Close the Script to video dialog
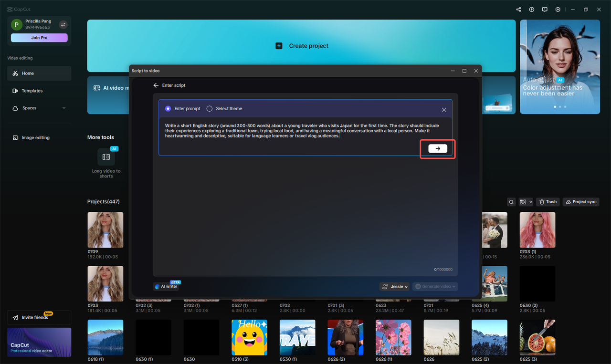Image resolution: width=611 pixels, height=364 pixels. coord(476,71)
